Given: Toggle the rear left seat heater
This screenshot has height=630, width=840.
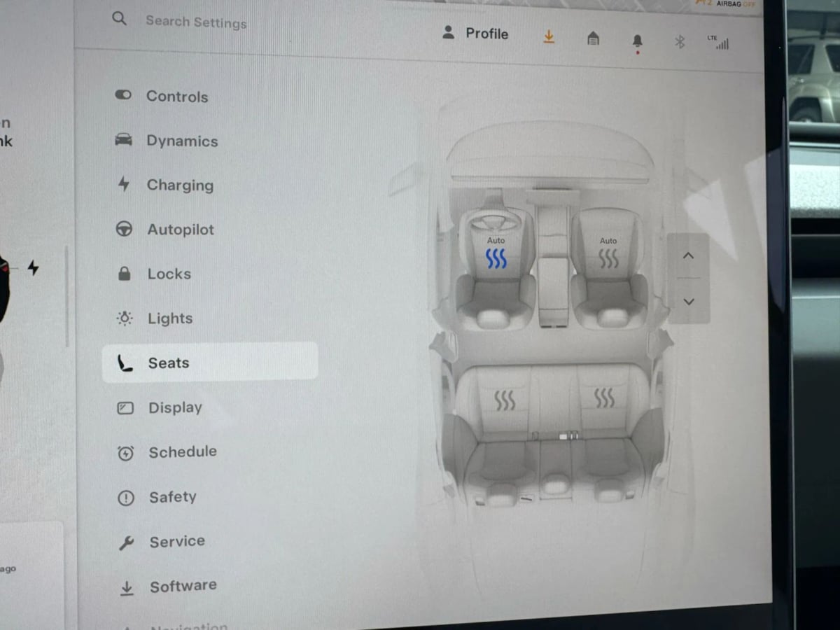Looking at the screenshot, I should click(505, 400).
